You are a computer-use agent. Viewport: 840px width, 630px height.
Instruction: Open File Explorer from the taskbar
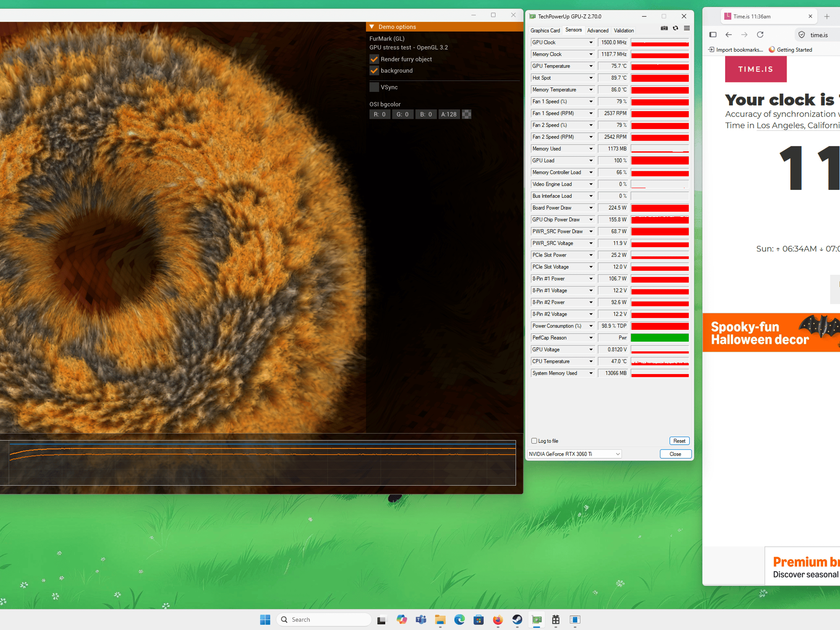coord(440,619)
